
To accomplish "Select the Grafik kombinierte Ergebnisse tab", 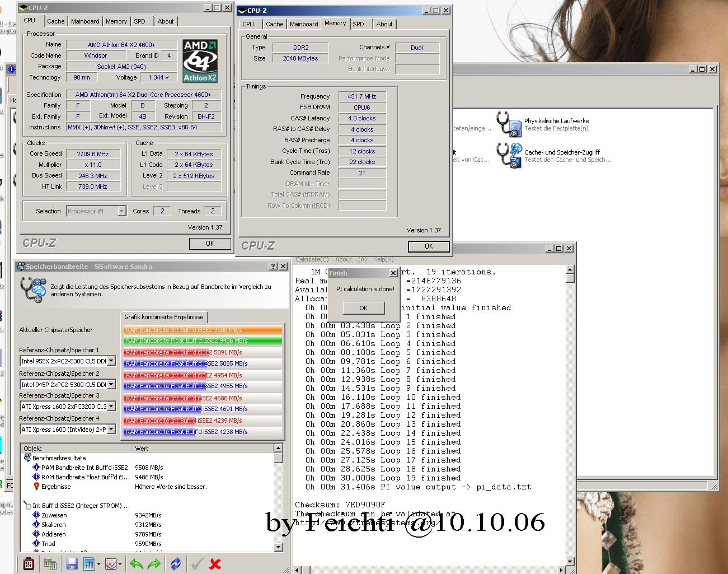I will coord(164,317).
